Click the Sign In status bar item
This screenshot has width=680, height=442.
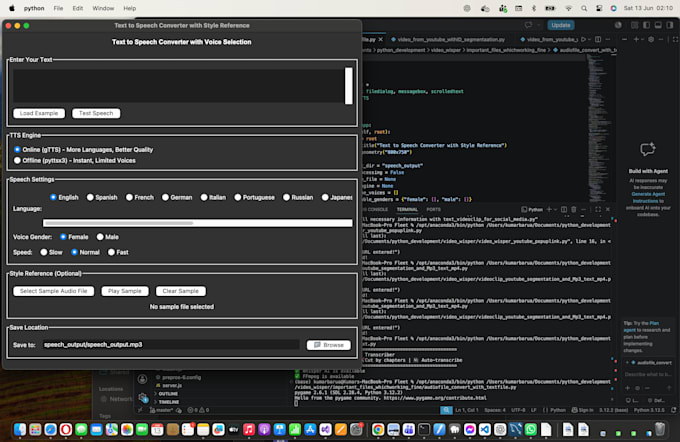(x=582, y=410)
